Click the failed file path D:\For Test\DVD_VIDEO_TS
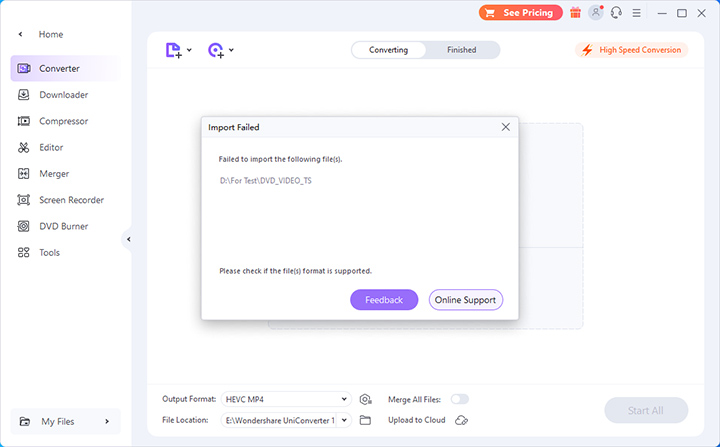This screenshot has width=720, height=447. point(265,181)
